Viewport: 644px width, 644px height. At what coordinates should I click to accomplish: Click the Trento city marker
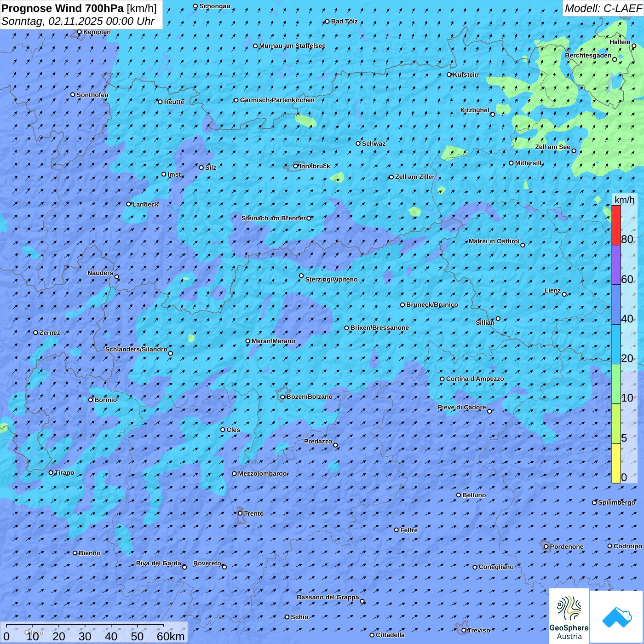tap(240, 513)
